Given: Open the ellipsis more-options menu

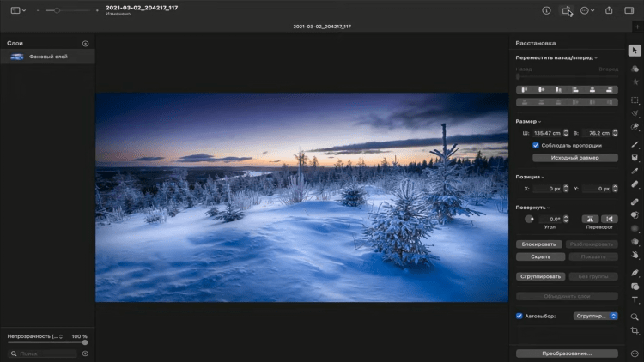Looking at the screenshot, I should [x=587, y=10].
